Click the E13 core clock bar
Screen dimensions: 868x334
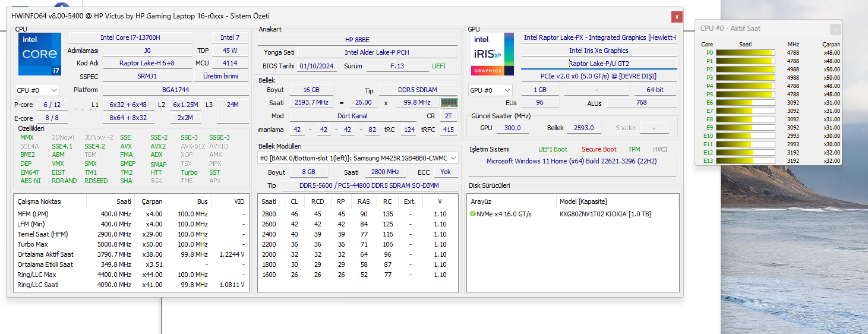745,160
